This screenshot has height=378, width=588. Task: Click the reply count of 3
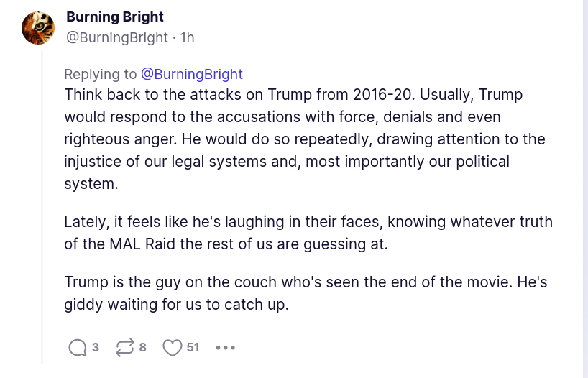click(96, 348)
